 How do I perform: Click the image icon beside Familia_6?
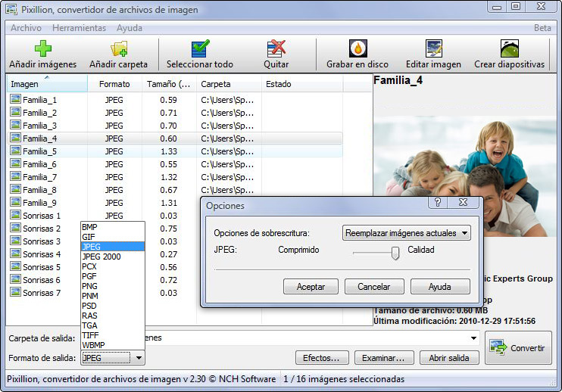tap(15, 163)
